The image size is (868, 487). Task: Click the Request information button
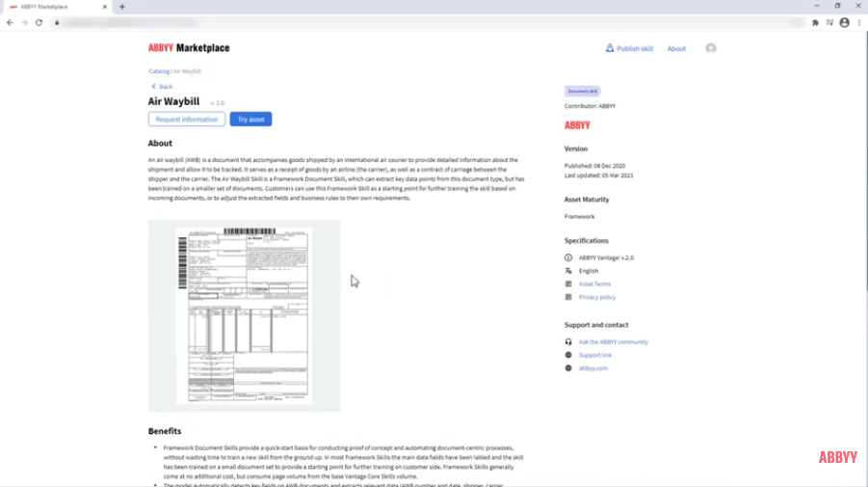pyautogui.click(x=187, y=120)
